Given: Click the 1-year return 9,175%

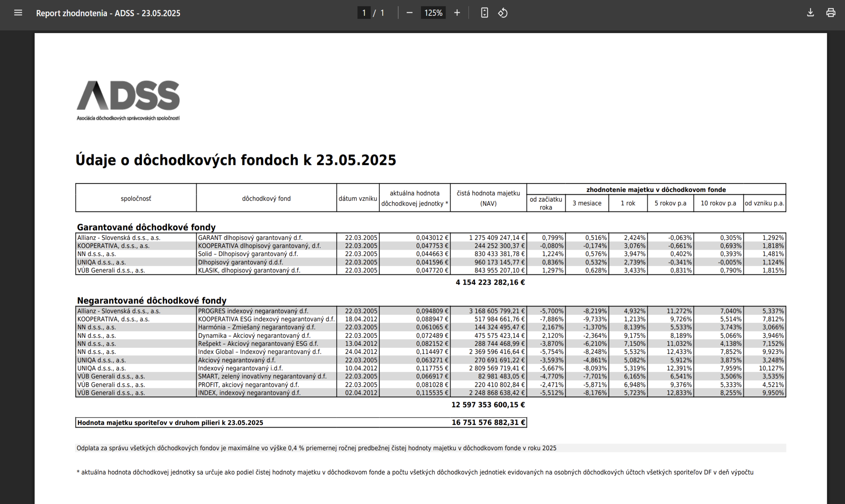Looking at the screenshot, I should [x=634, y=335].
